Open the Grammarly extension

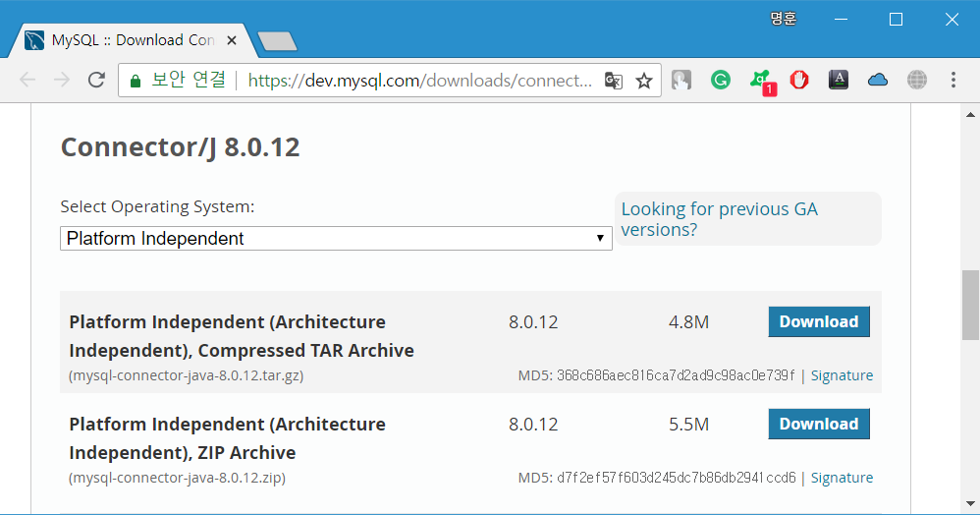[721, 81]
